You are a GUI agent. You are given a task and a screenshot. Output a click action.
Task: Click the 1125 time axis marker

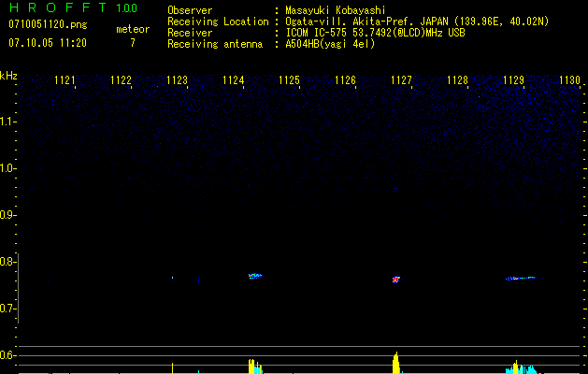coord(290,80)
